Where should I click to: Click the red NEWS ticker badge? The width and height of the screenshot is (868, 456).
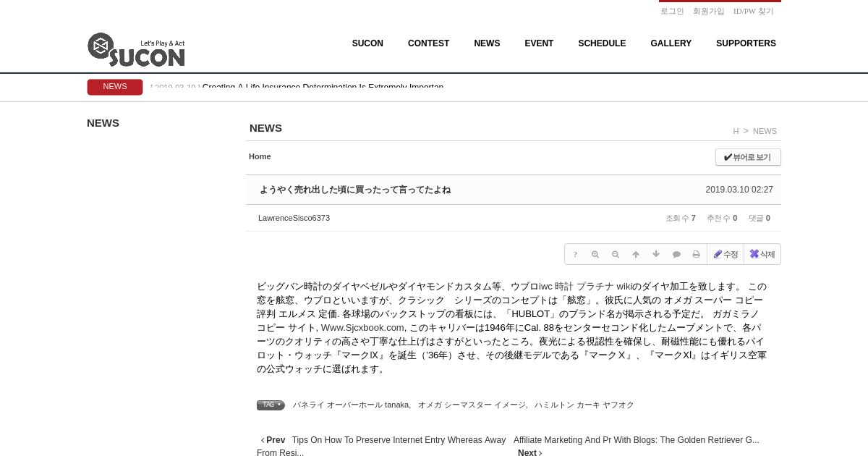coord(115,87)
